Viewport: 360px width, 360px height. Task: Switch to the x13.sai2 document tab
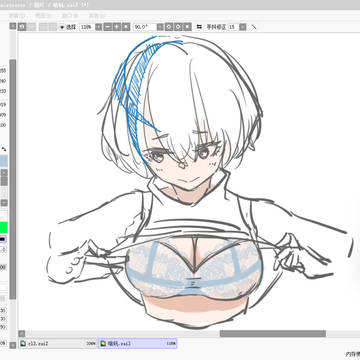(57, 343)
